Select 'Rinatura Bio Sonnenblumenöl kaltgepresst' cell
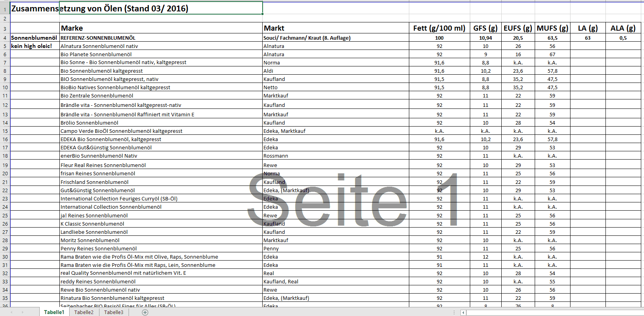The image size is (644, 316). [x=161, y=298]
